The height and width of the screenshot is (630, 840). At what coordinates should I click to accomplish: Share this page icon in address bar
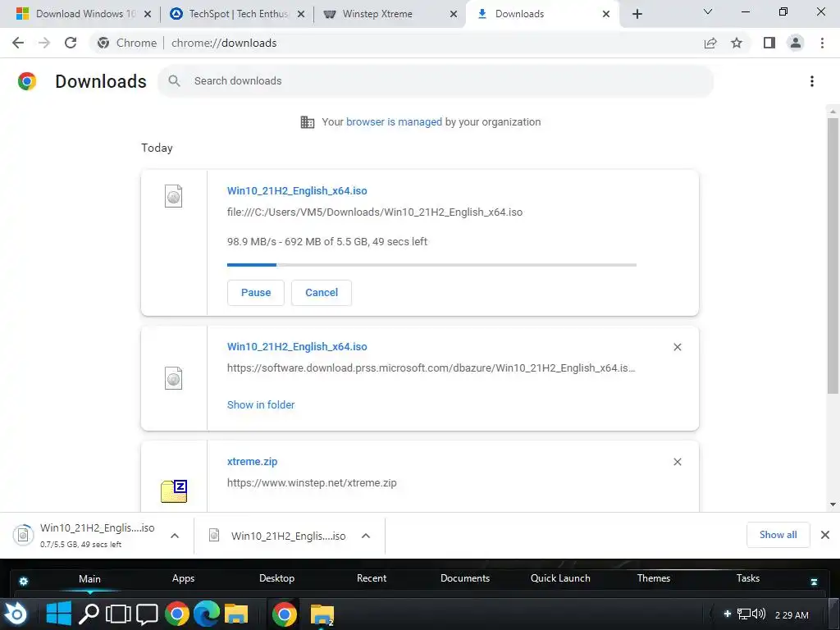coord(710,43)
